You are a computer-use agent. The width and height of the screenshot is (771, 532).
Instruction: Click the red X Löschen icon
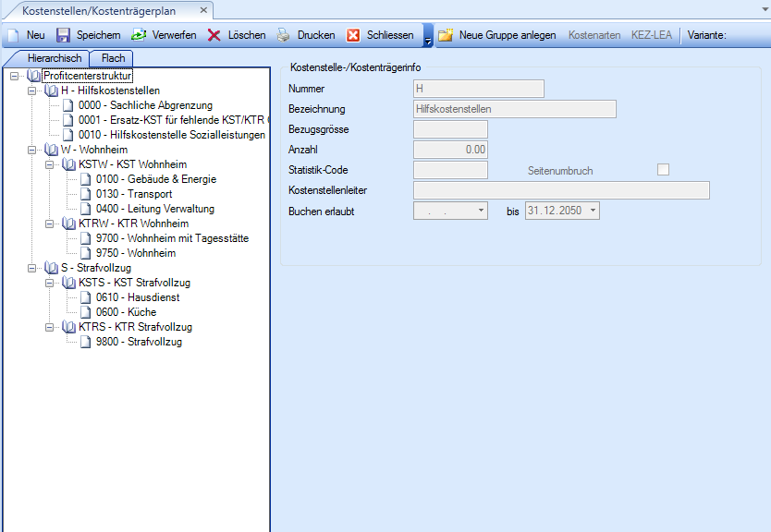[x=214, y=35]
